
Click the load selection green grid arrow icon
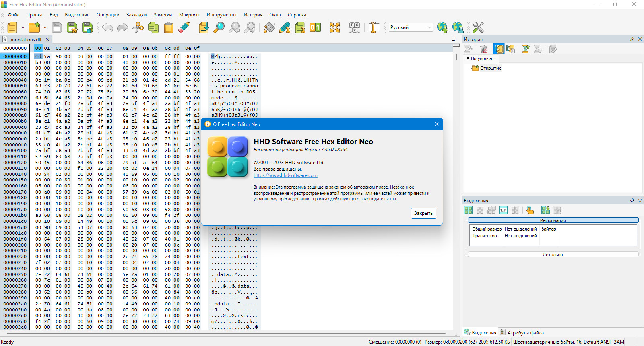click(x=545, y=210)
